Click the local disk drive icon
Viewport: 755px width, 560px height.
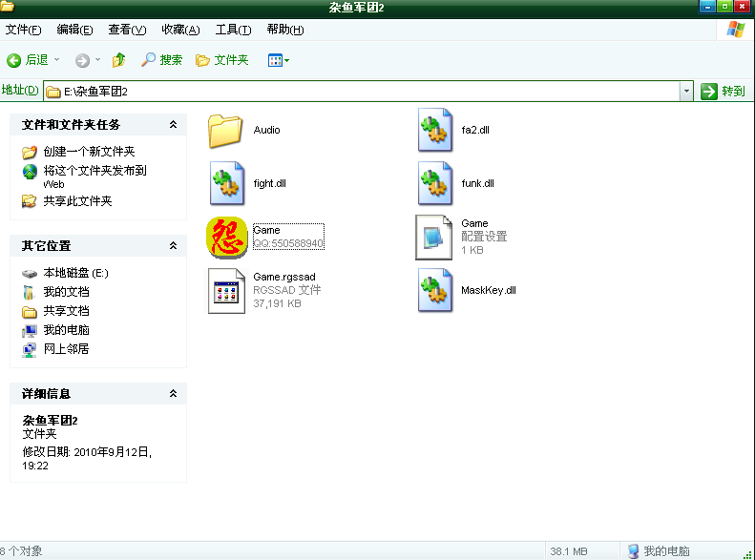30,274
